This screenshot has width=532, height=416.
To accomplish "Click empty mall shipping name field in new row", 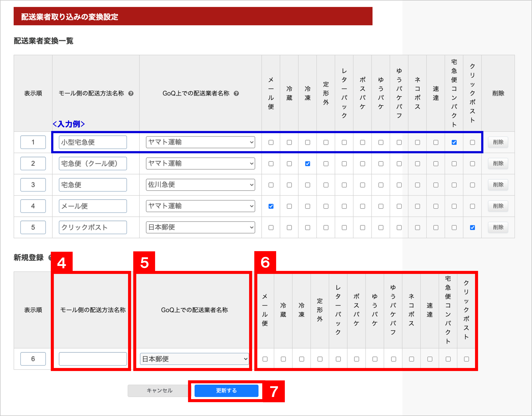I will tap(93, 359).
